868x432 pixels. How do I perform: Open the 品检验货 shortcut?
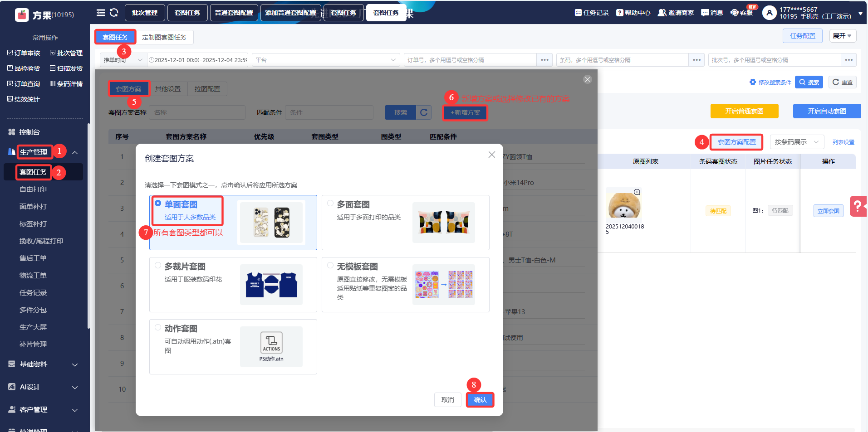coord(24,68)
